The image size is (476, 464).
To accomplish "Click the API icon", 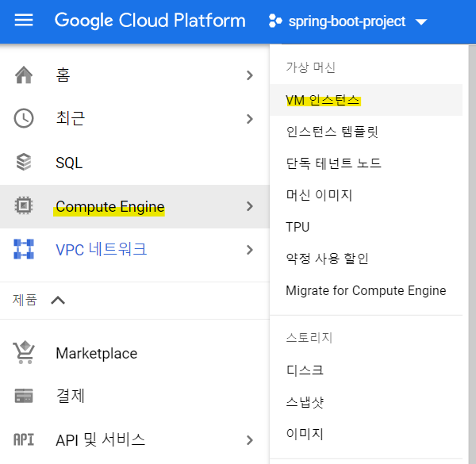I will [x=24, y=439].
